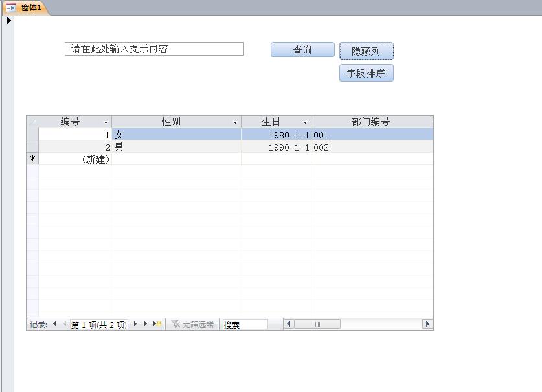This screenshot has width=542, height=392.
Task: Go to first record navigation icon
Action: tap(54, 324)
